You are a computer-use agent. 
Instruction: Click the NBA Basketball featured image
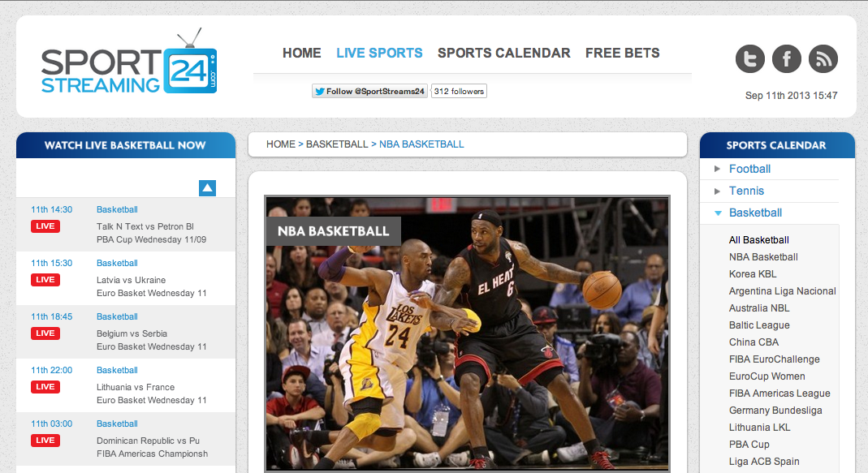click(467, 333)
